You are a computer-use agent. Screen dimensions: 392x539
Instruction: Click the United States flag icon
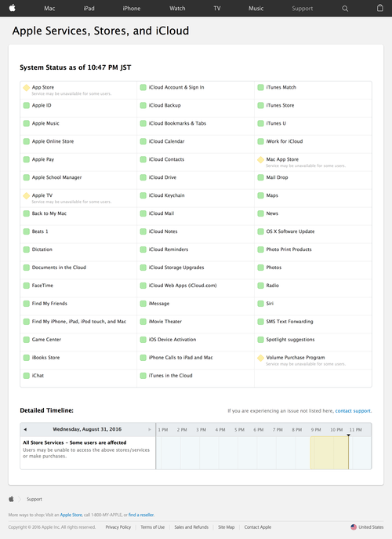click(x=354, y=527)
